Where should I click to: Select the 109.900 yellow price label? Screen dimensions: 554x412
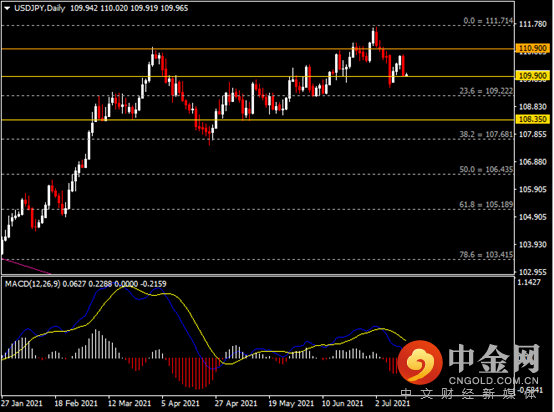532,76
